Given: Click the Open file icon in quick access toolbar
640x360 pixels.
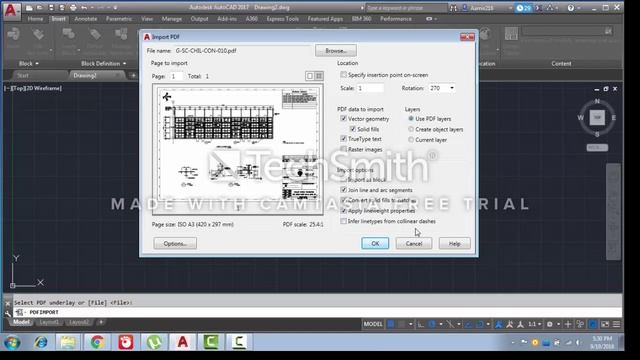Looking at the screenshot, I should 40,8.
